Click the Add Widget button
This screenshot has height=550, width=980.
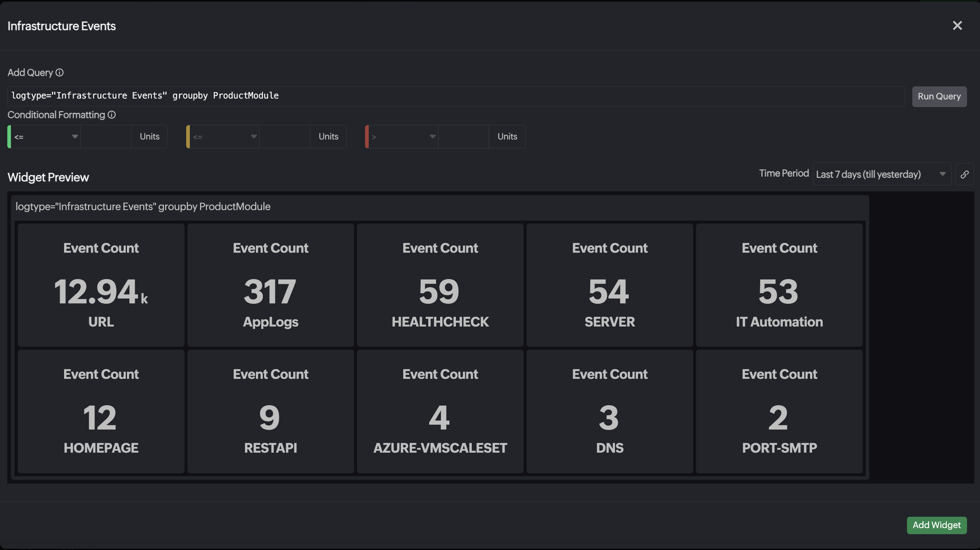point(936,525)
